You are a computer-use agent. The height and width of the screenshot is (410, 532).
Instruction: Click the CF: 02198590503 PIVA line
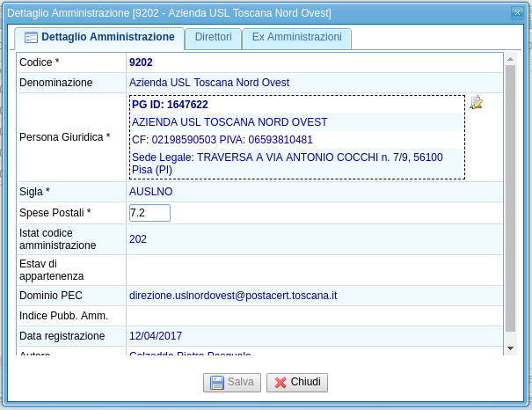pyautogui.click(x=222, y=140)
